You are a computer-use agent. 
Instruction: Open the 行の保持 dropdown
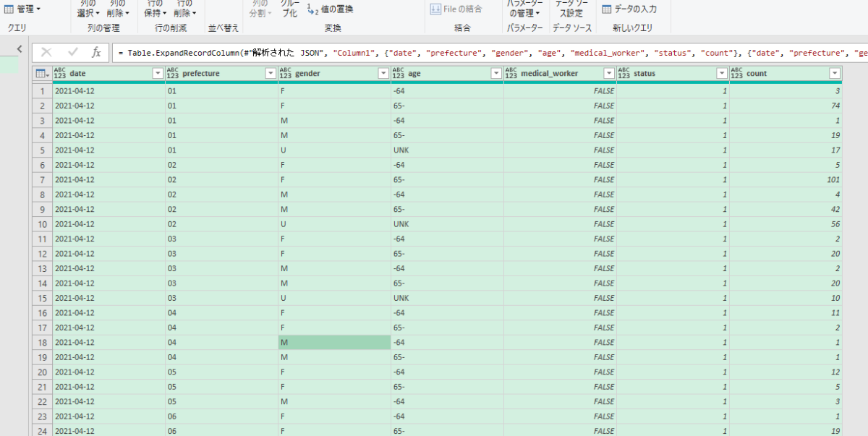pos(155,9)
